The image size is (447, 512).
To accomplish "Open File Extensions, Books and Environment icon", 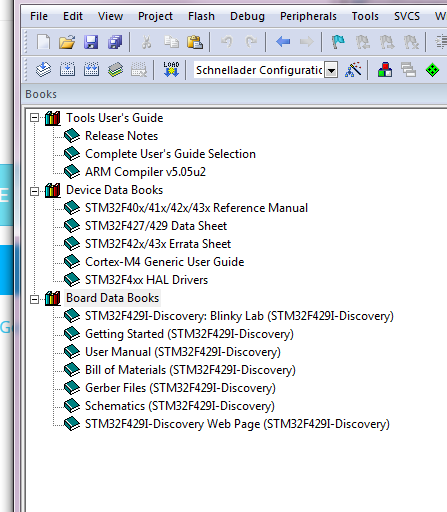I will pos(385,70).
